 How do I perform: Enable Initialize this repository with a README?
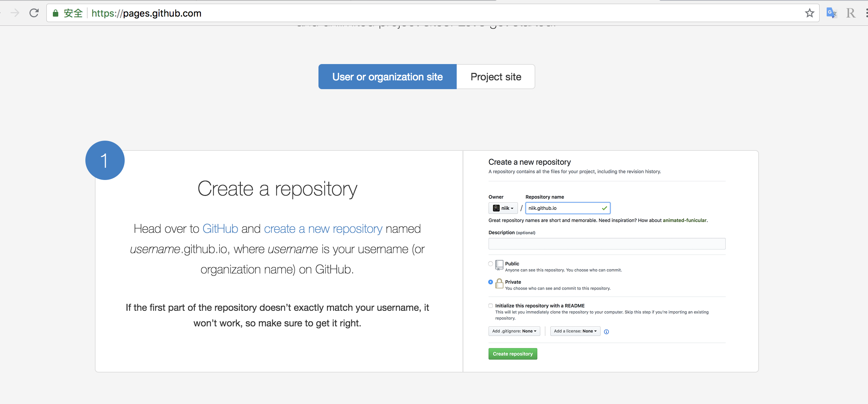[x=491, y=306]
